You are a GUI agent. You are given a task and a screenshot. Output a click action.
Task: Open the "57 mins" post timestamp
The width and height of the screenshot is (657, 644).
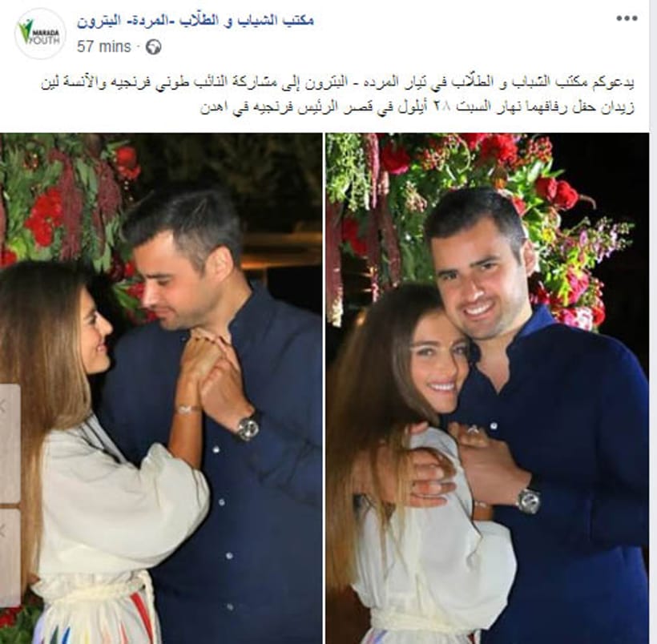(x=104, y=46)
